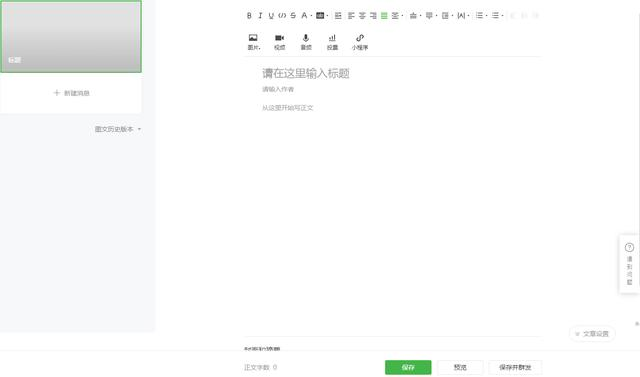The width and height of the screenshot is (640, 377).
Task: Click the green 保存 save button
Action: pos(408,367)
